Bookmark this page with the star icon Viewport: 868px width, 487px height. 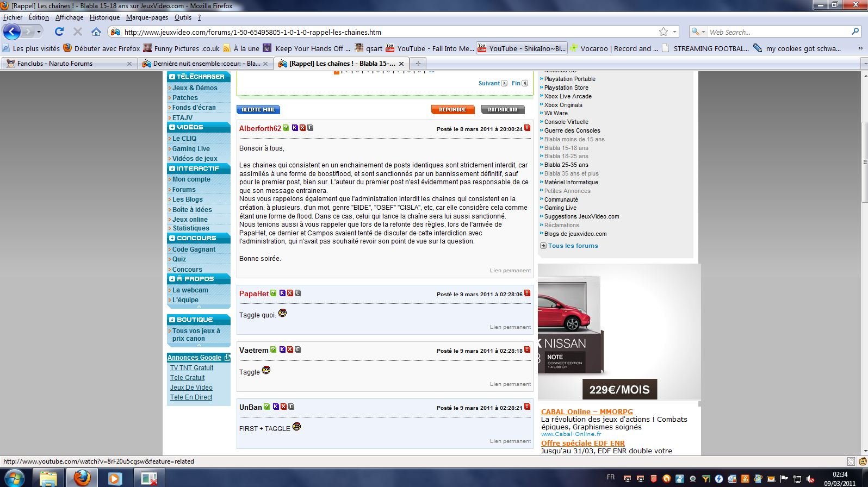pos(664,32)
